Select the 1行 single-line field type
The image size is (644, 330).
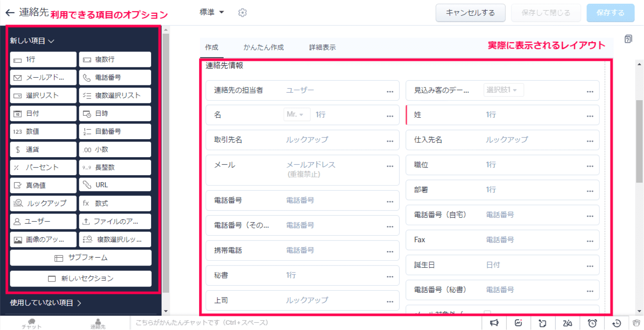point(43,60)
